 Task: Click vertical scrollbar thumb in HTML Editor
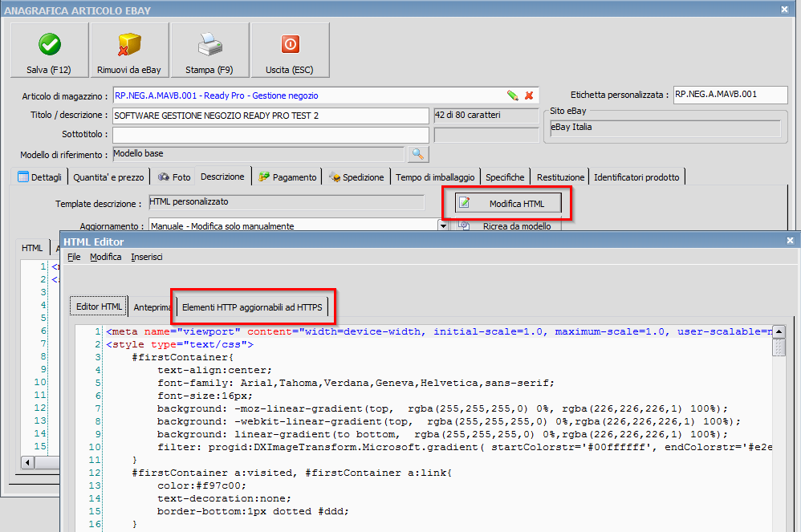(x=779, y=347)
